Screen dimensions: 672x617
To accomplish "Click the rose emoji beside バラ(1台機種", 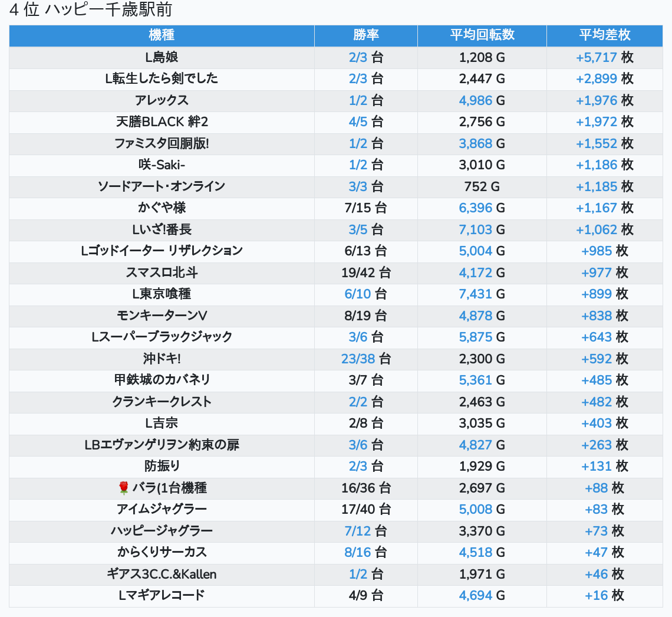I will (123, 488).
